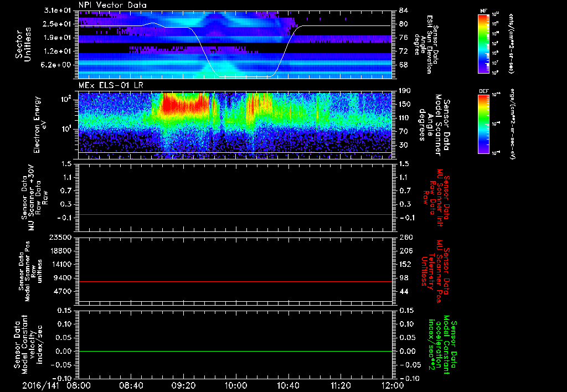The image size is (567, 392).
Task: Click the DEF color bar legend
Action: click(483, 124)
